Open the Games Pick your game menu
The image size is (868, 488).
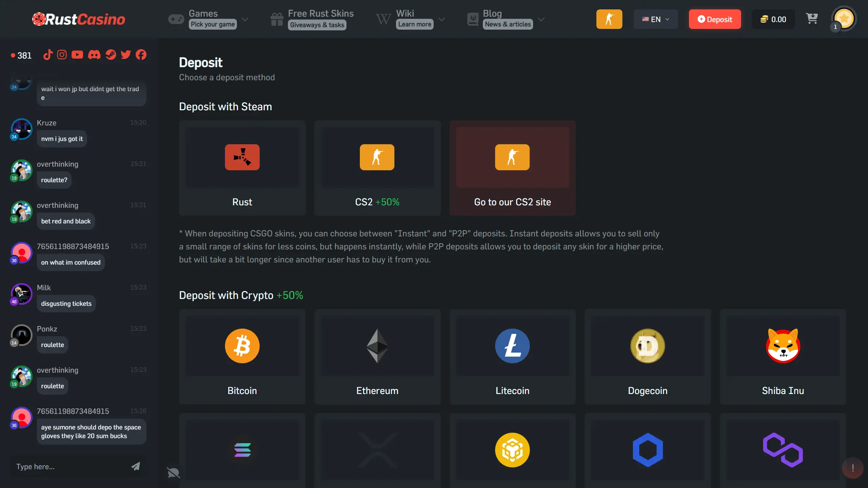coord(208,19)
